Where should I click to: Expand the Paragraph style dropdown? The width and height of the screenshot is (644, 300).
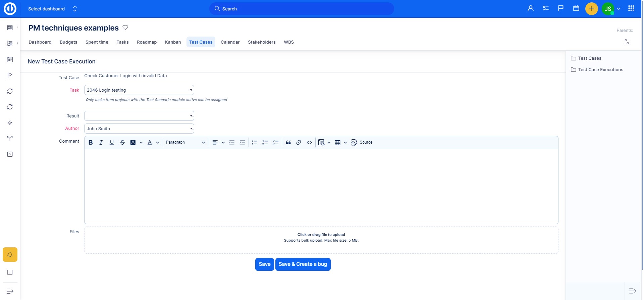185,143
